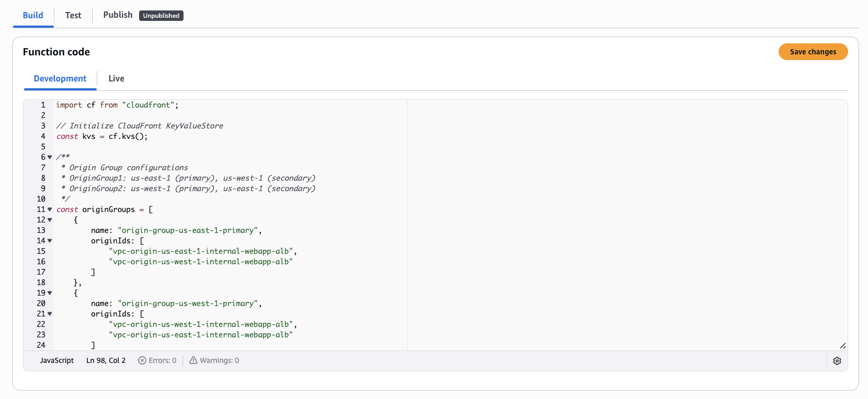868x399 pixels.
Task: Click the Unpublished status badge
Action: tap(161, 16)
